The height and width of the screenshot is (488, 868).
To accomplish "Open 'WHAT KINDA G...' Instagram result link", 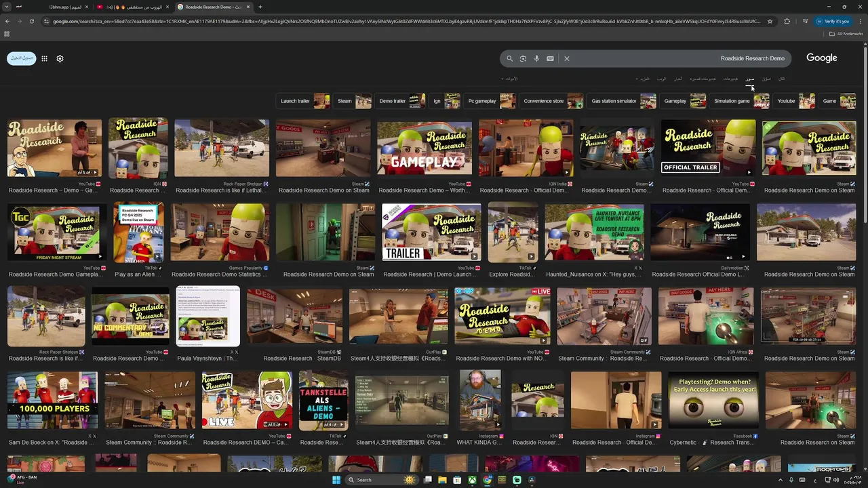I will coord(479,443).
